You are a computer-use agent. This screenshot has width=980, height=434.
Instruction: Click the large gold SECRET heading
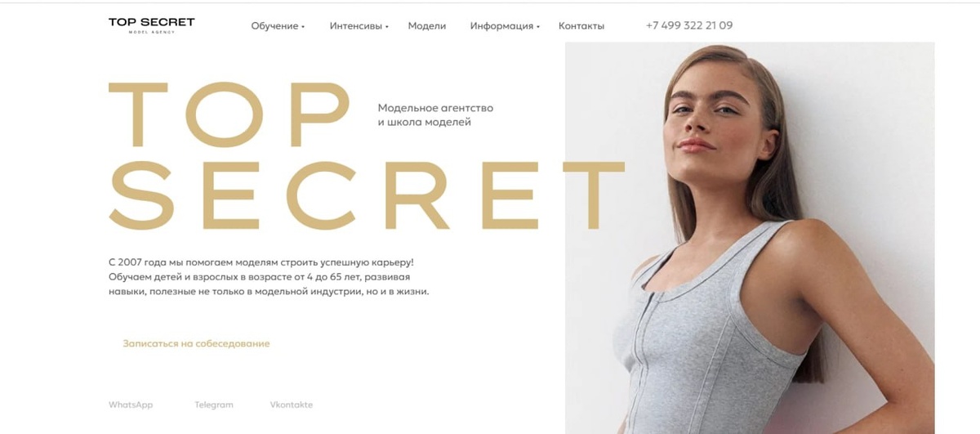coord(367,195)
